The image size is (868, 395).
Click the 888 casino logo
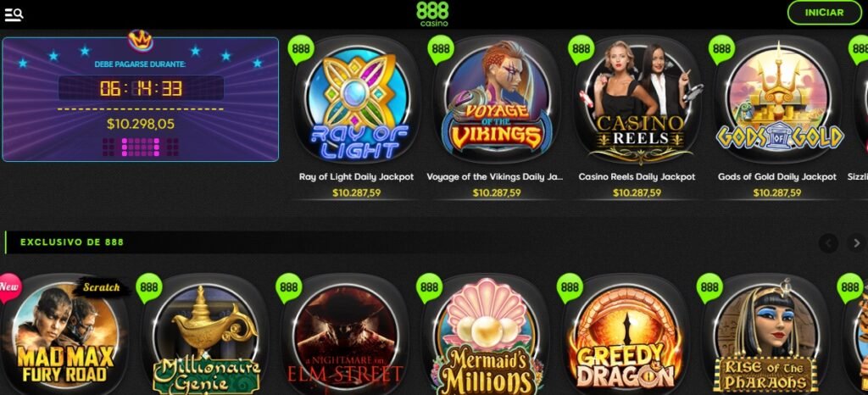pyautogui.click(x=433, y=14)
